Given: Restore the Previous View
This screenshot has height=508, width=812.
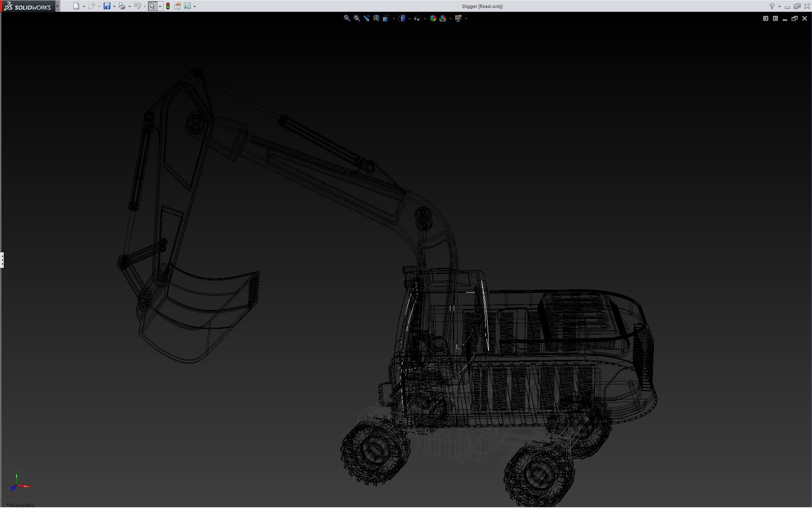Looking at the screenshot, I should [x=366, y=18].
